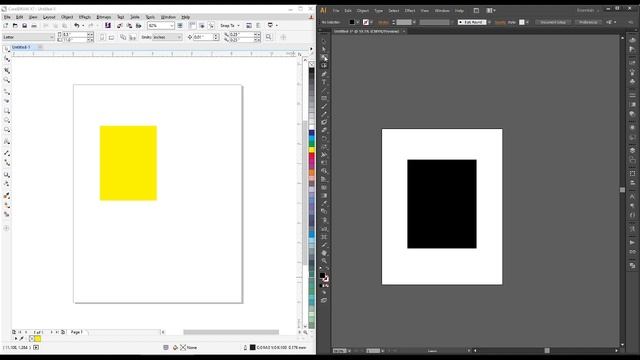This screenshot has width=640, height=360.
Task: Open the zoom level dropdown in CorelDRAW
Action: pos(171,26)
